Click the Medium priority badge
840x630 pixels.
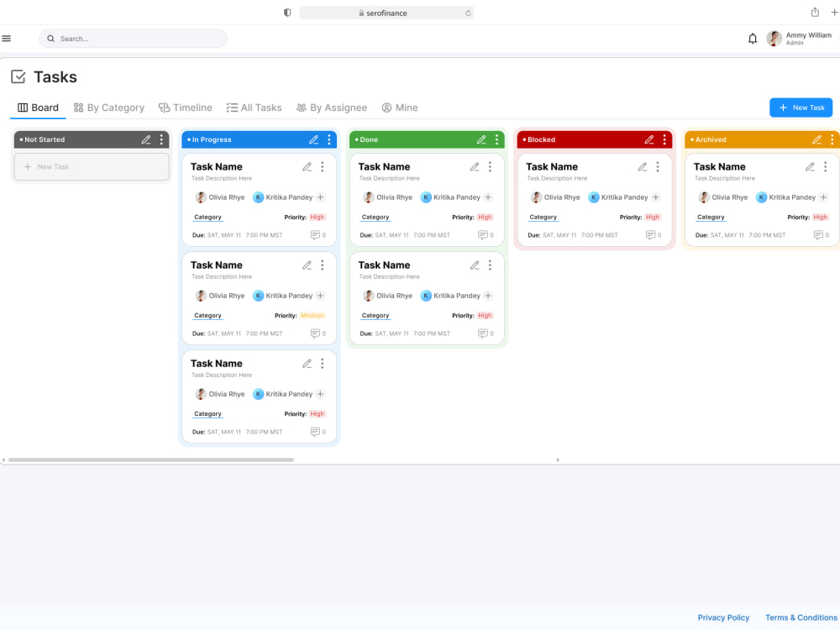[312, 316]
